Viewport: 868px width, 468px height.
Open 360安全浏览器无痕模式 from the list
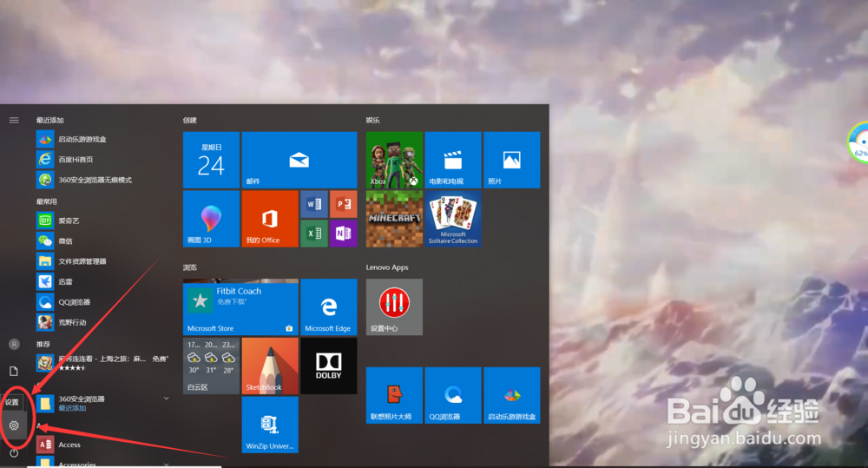pyautogui.click(x=103, y=180)
